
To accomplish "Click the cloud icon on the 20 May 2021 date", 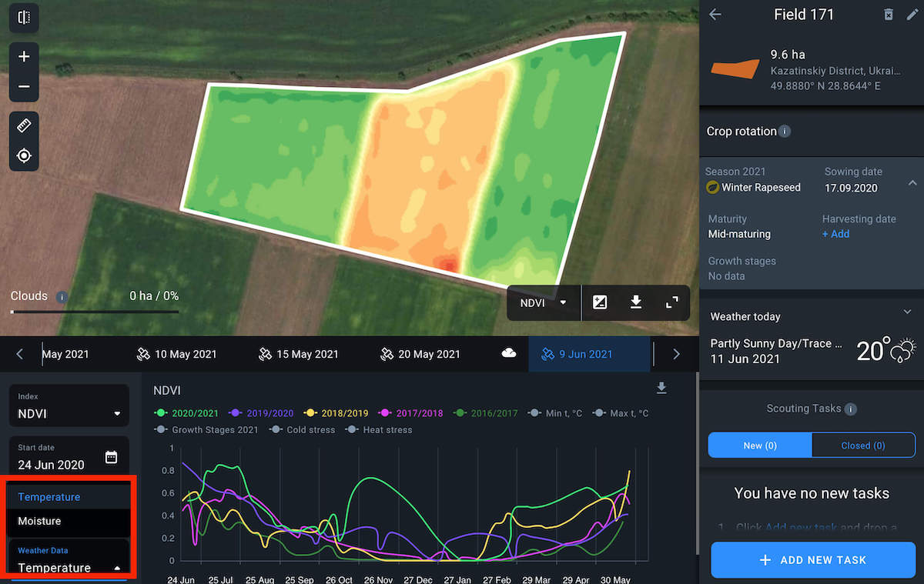I will tap(509, 353).
